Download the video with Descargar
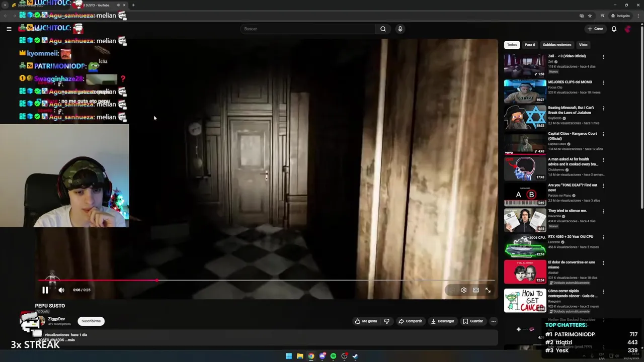Viewport: 644px width, 362px height. point(442,321)
